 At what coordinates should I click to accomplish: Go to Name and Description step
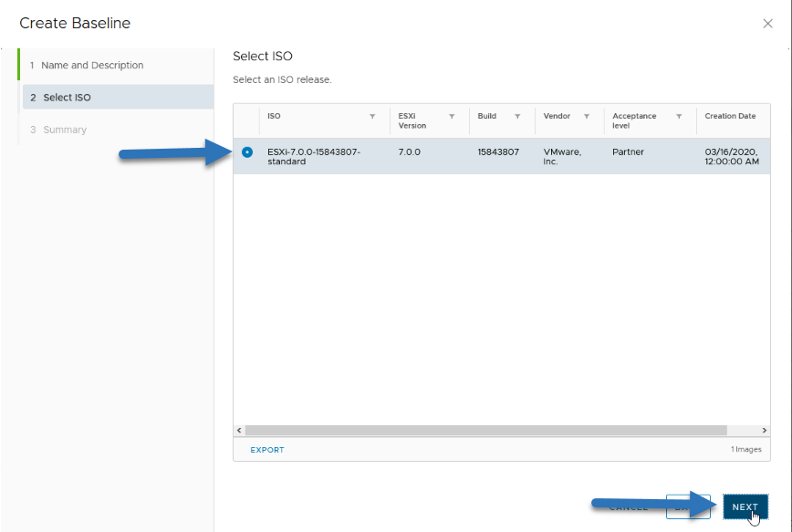[x=92, y=65]
